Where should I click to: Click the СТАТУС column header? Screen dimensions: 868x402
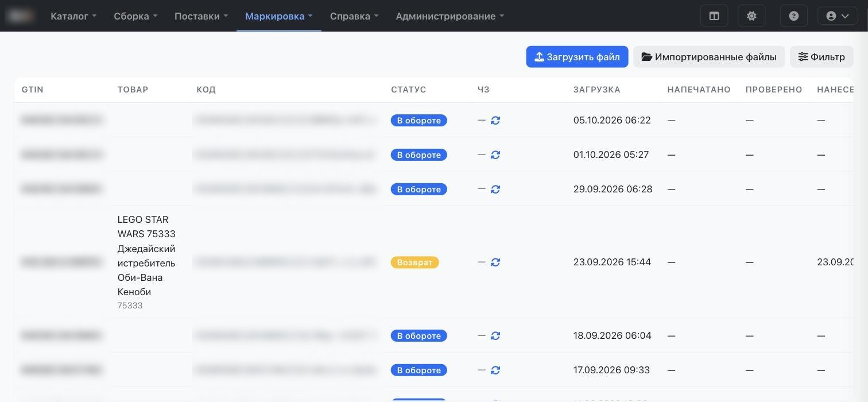coord(409,90)
